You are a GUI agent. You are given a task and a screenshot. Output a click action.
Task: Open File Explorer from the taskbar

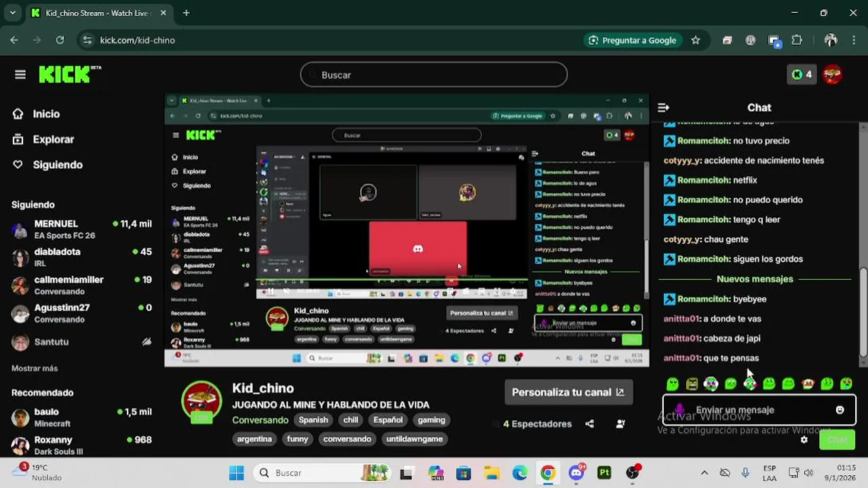[x=492, y=472]
